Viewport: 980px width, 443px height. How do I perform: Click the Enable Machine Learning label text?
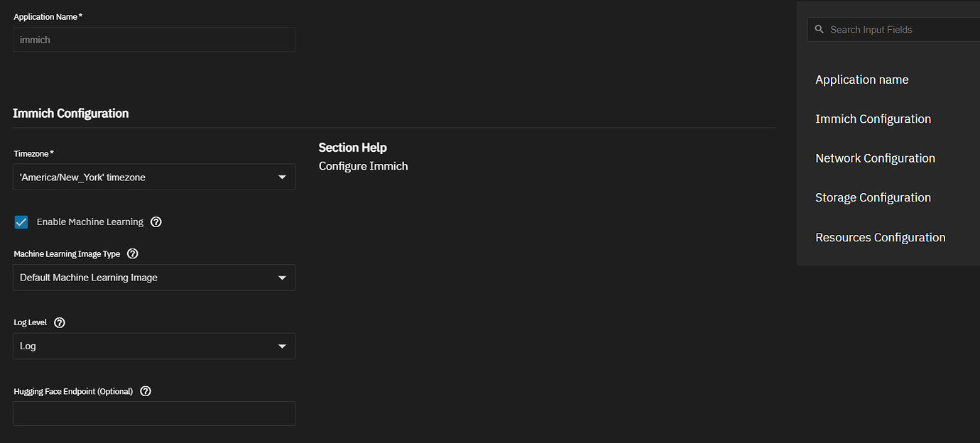point(90,222)
